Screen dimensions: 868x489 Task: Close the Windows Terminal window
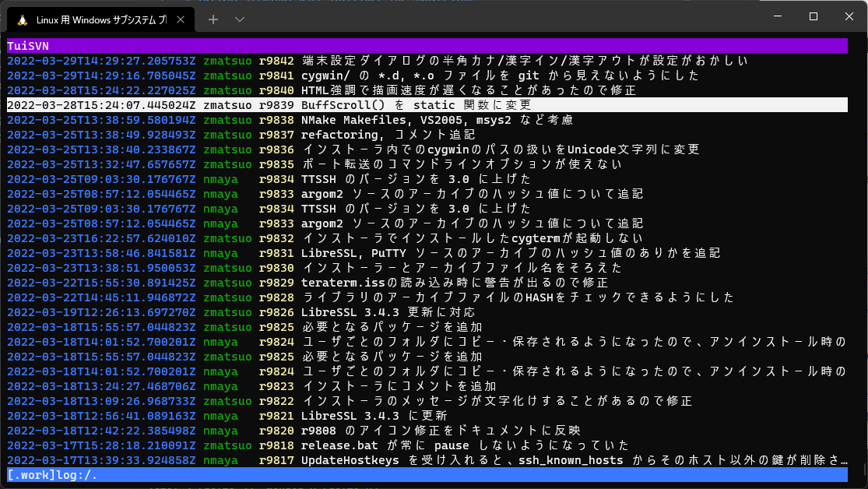click(x=849, y=16)
